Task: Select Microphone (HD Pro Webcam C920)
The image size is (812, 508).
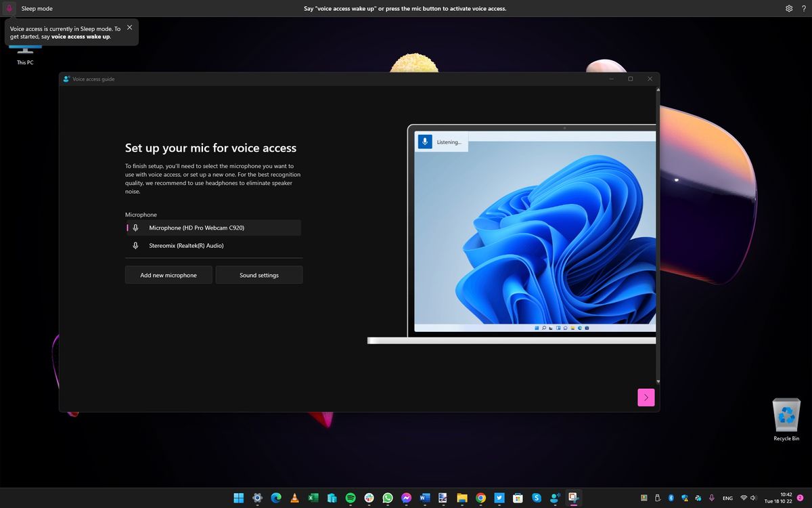Action: coord(203,228)
